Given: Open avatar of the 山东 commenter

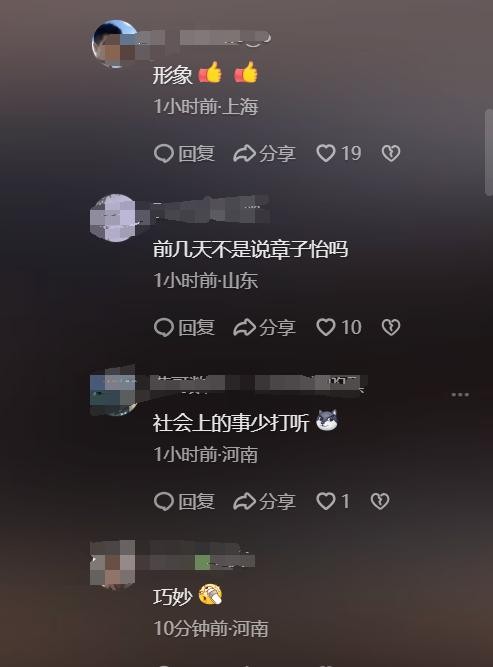Looking at the screenshot, I should point(113,218).
